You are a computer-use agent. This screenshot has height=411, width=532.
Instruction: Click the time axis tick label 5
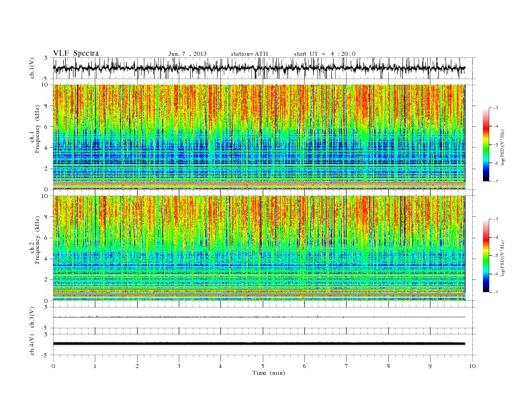263,366
